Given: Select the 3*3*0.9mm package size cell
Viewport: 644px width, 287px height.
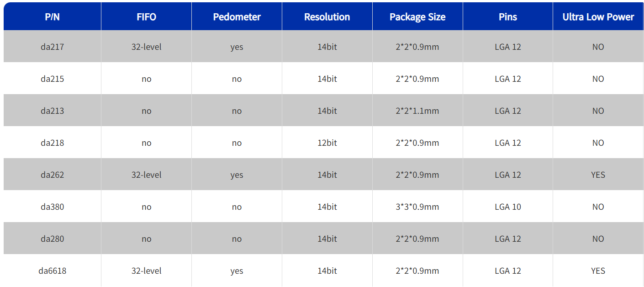Looking at the screenshot, I should click(417, 207).
